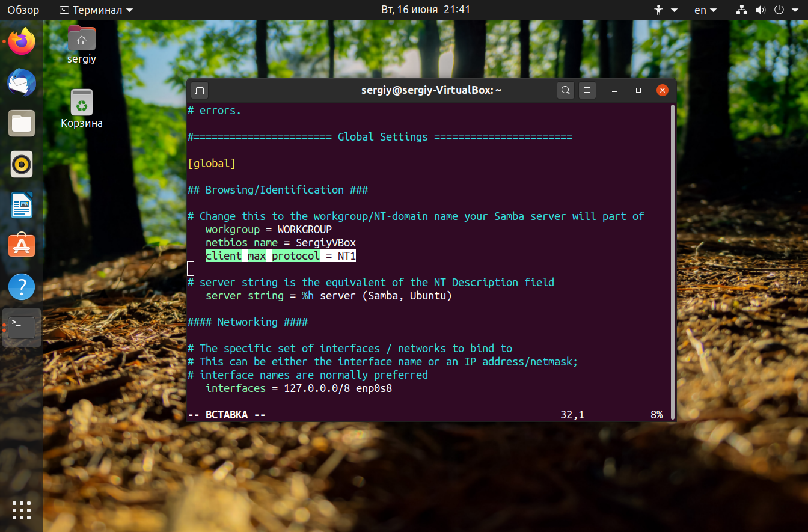Click the #### Networking #### heading
Image resolution: width=808 pixels, height=532 pixels.
[248, 322]
